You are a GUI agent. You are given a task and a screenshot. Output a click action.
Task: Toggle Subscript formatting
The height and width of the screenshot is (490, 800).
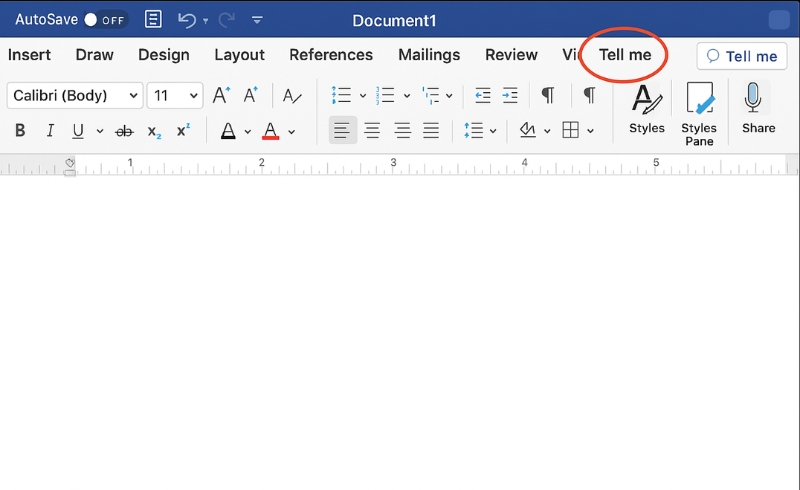click(x=154, y=132)
